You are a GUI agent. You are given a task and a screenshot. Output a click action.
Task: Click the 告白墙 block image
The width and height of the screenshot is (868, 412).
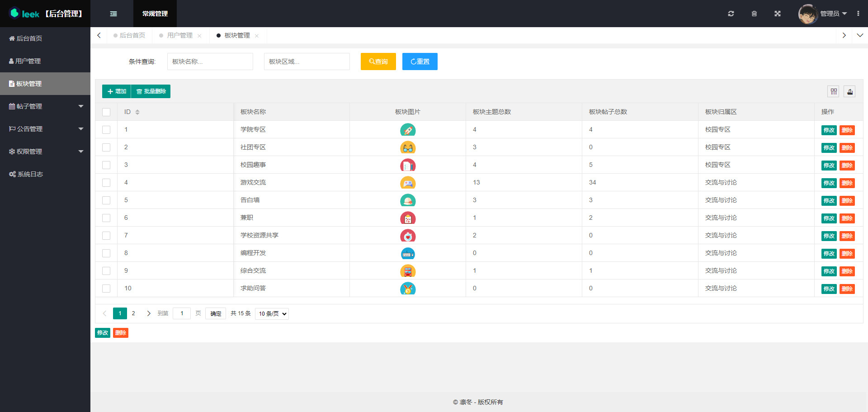click(408, 200)
